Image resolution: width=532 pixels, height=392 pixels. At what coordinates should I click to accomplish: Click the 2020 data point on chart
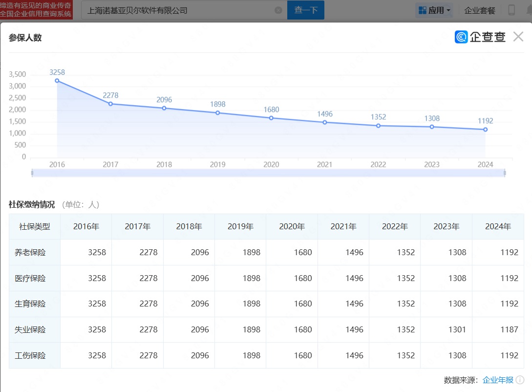[x=271, y=118]
